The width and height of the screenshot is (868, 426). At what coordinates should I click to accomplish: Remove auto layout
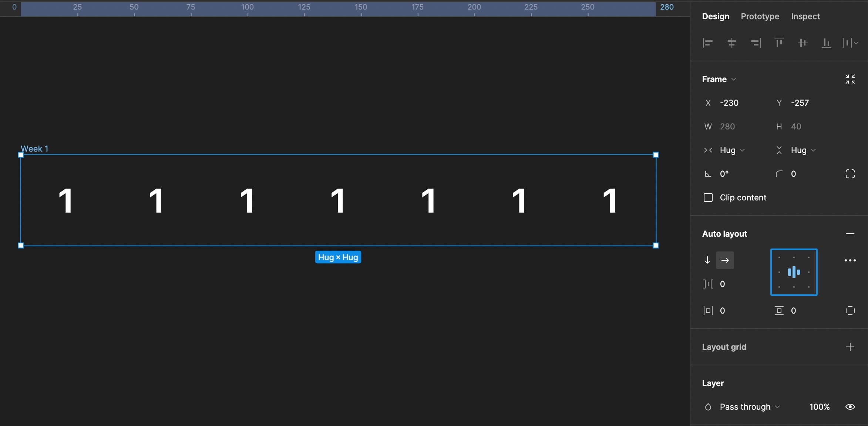851,233
